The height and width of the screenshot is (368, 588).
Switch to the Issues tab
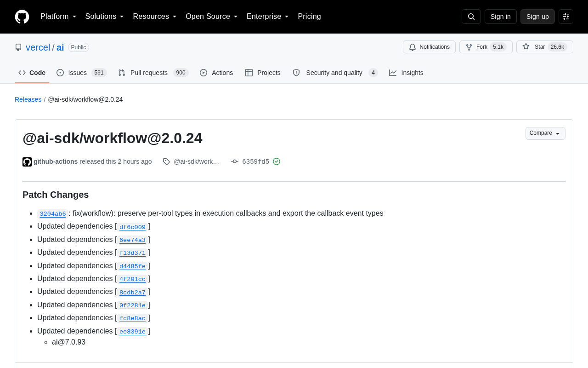click(x=82, y=73)
